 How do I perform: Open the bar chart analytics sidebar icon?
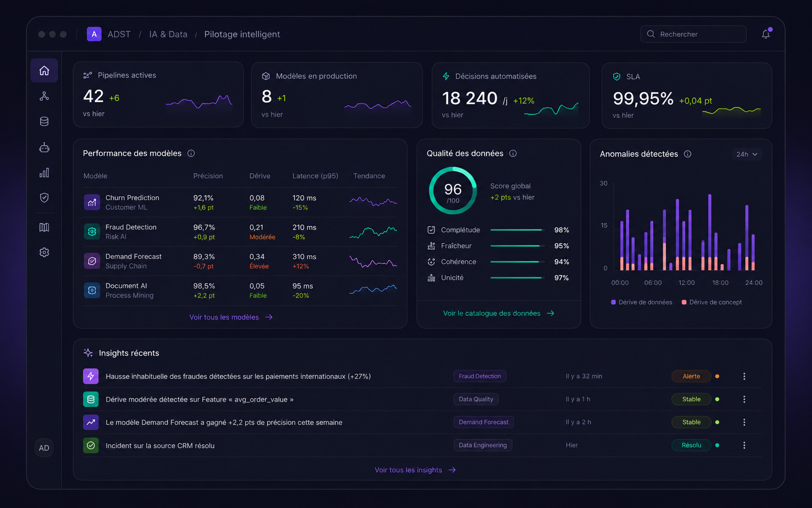pos(44,173)
